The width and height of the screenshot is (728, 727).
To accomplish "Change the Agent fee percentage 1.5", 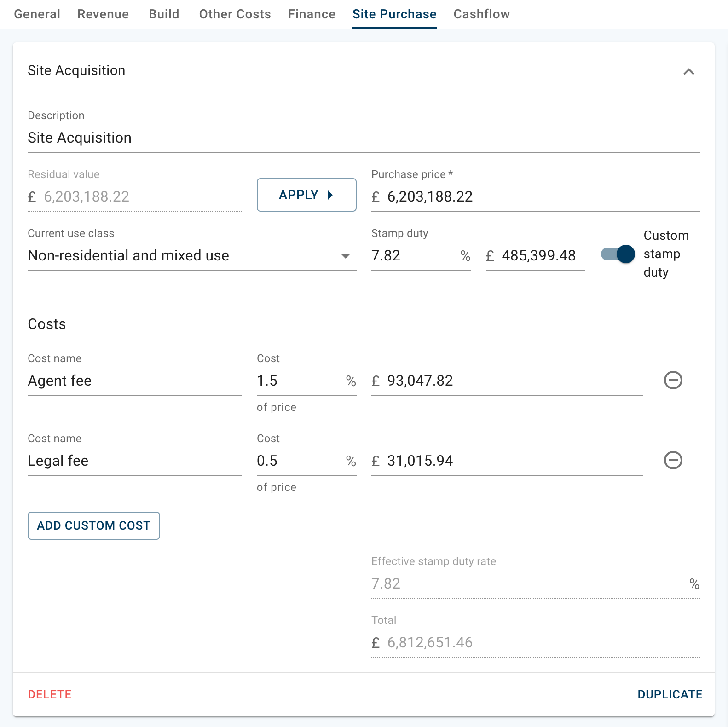I will [306, 381].
